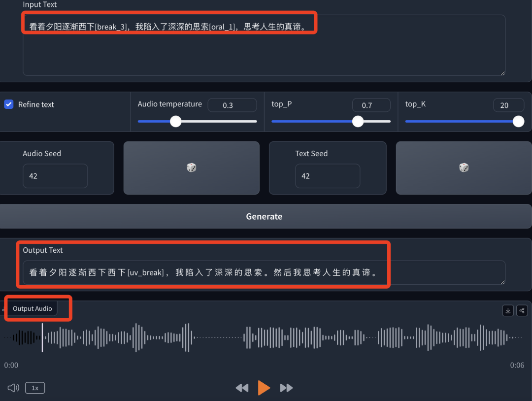The image size is (532, 401).
Task: Click the Text Seed dice randomize button
Action: 464,167
